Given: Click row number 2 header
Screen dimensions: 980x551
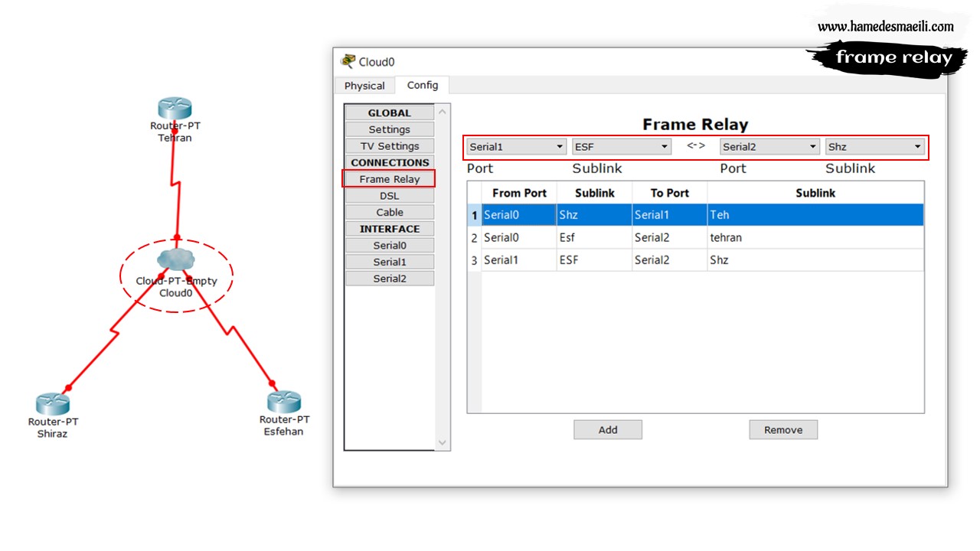Looking at the screenshot, I should tap(474, 238).
